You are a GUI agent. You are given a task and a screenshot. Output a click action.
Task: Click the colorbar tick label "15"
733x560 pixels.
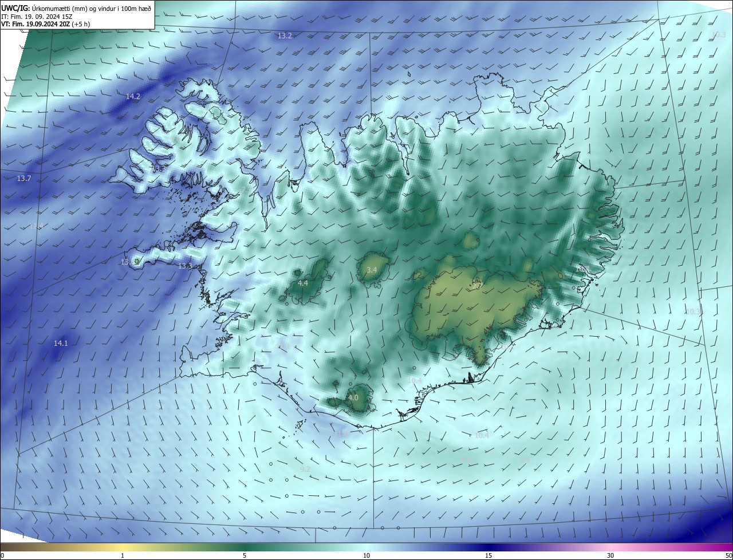tap(488, 555)
